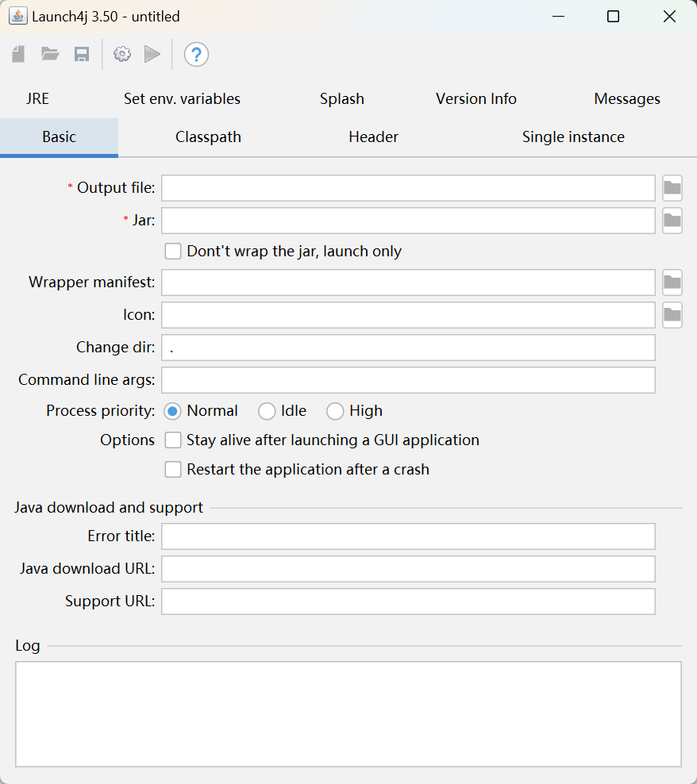Click the New configuration toolbar icon
The height and width of the screenshot is (784, 697).
[18, 54]
